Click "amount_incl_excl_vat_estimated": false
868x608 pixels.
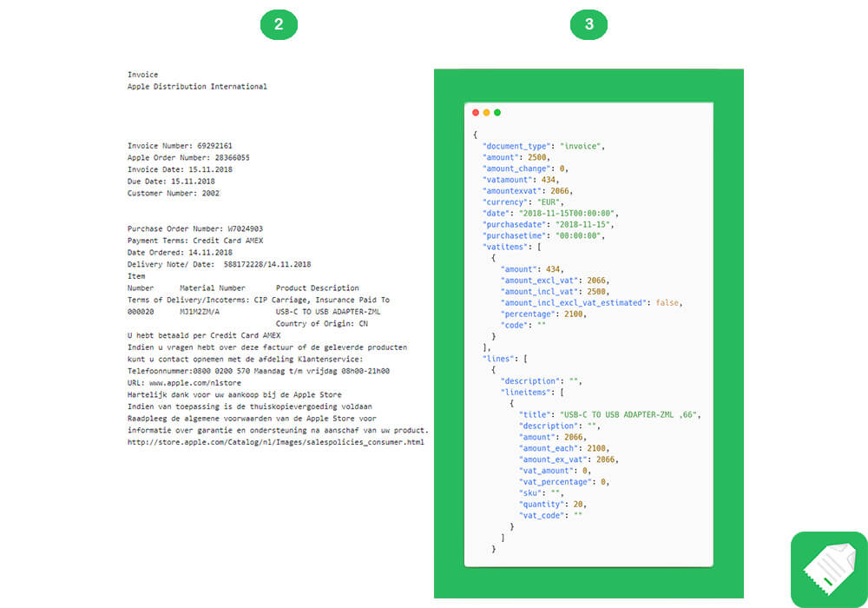point(591,303)
